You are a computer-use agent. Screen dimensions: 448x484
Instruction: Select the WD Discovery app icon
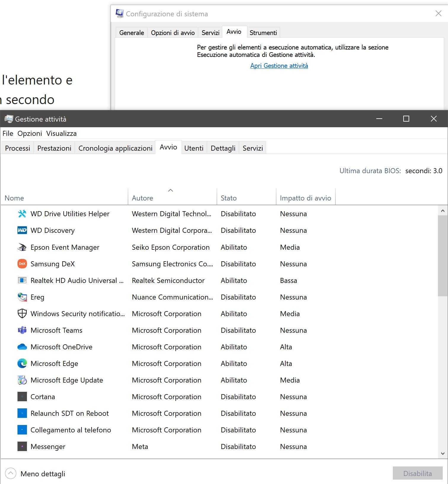point(22,230)
